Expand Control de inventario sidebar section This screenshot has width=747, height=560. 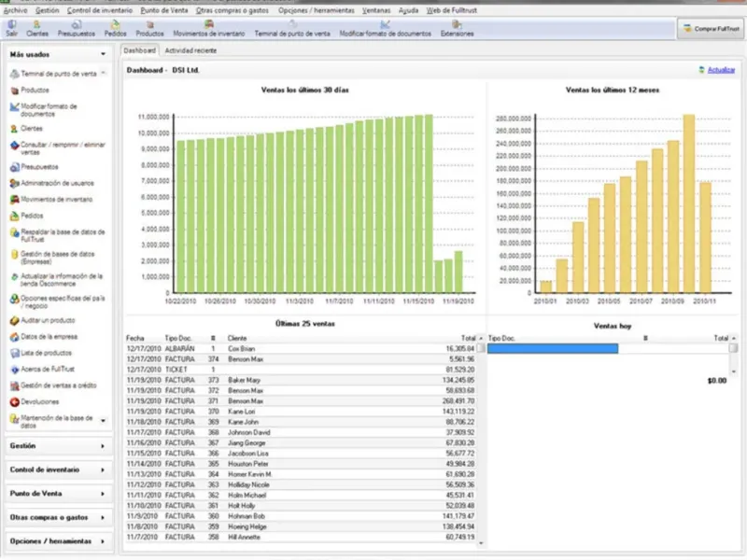pos(58,470)
